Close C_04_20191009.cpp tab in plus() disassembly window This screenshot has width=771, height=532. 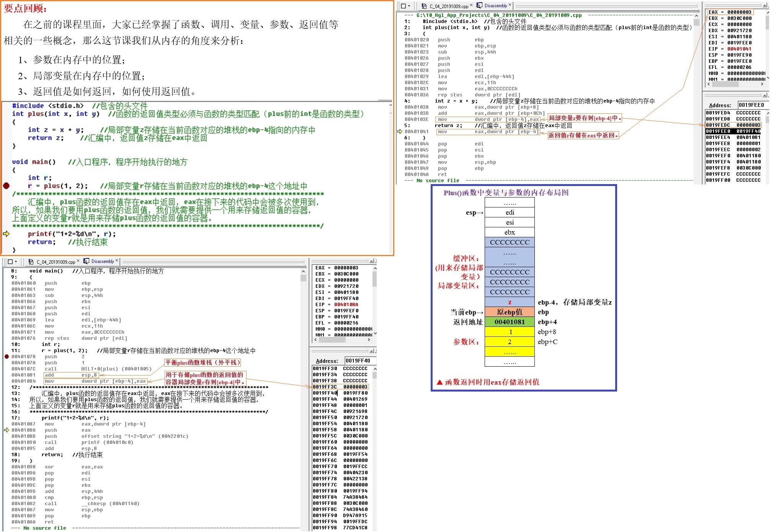(x=471, y=5)
